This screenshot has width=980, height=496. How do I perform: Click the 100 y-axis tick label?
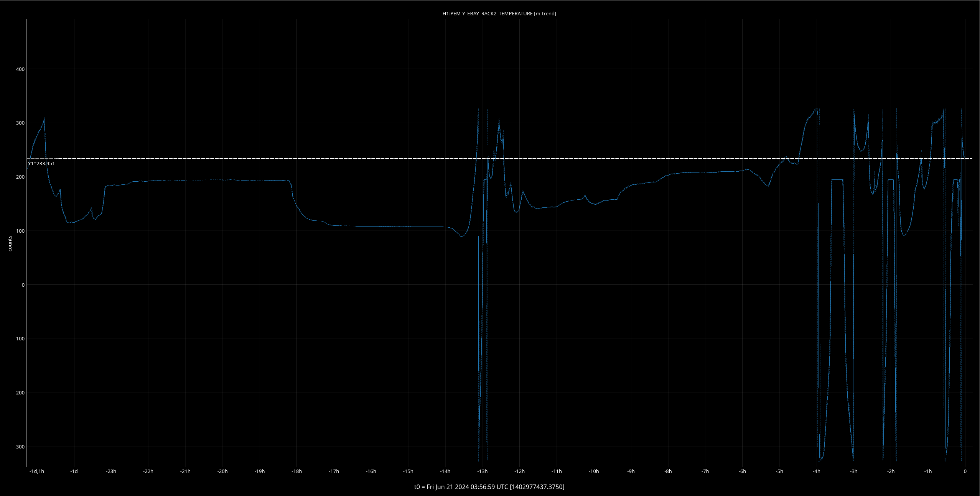tap(20, 231)
